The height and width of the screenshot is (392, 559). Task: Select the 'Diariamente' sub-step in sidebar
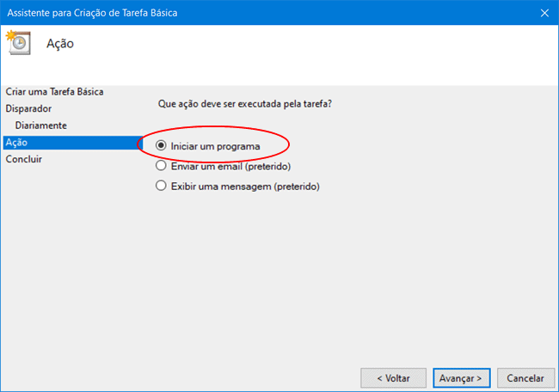pyautogui.click(x=40, y=126)
